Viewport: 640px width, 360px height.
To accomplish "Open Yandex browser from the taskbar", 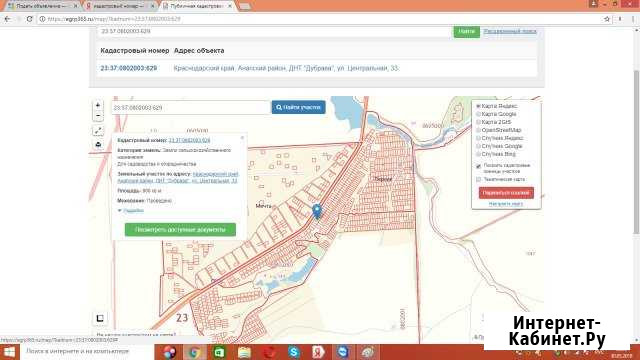I will pyautogui.click(x=318, y=352).
